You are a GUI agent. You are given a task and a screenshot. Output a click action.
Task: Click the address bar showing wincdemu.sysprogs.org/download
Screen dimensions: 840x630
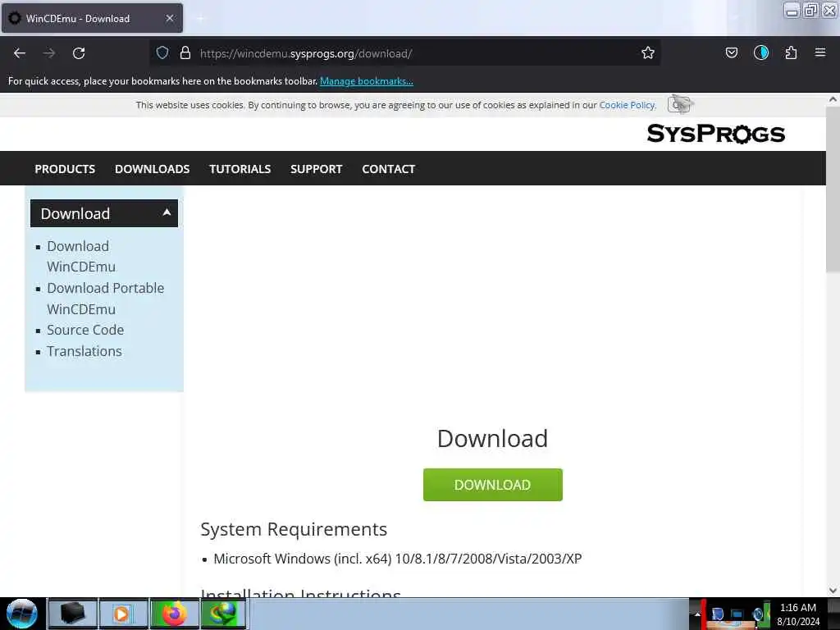click(x=404, y=53)
